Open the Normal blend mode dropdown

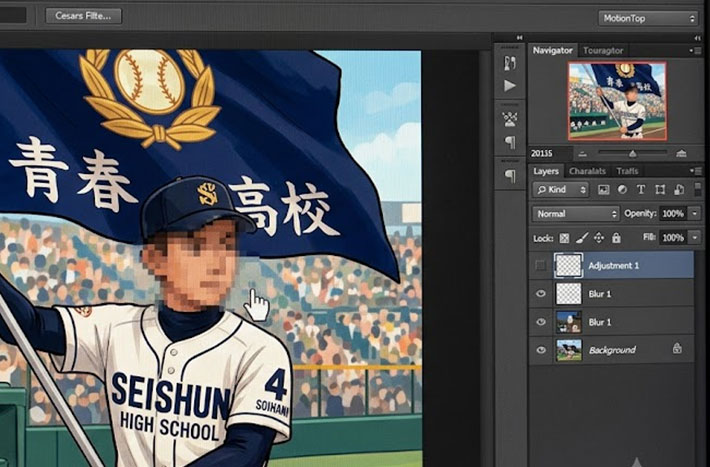coord(576,214)
